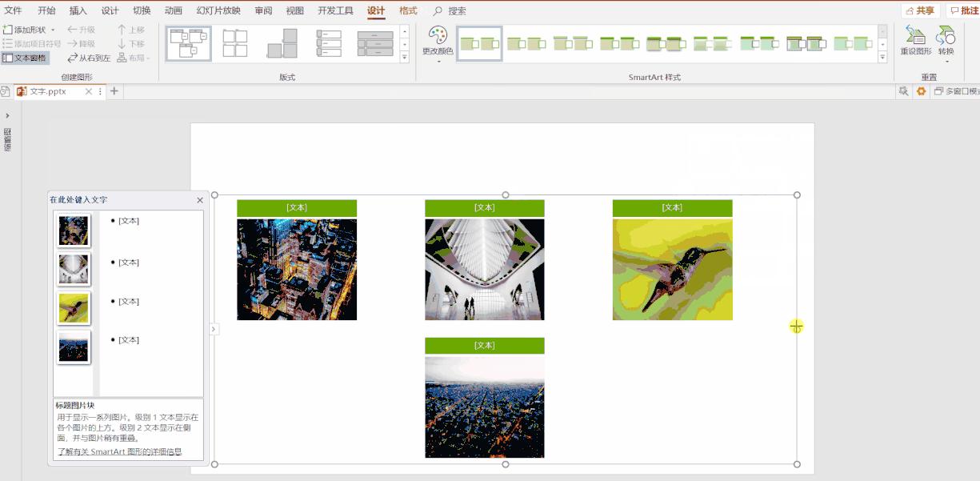Click the 共享 share button
Viewport: 980px width, 481px height.
click(x=920, y=11)
